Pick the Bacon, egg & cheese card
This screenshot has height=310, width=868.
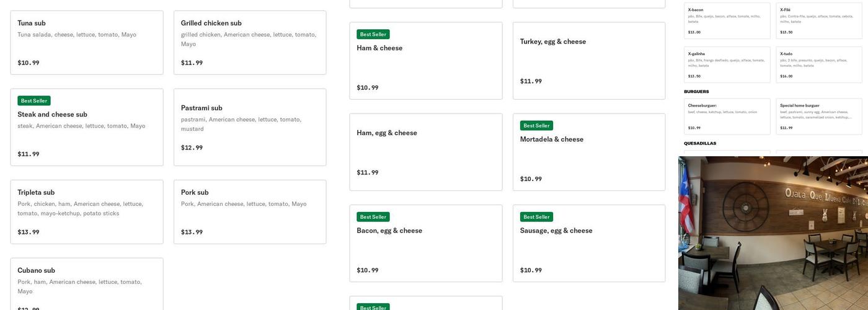(x=426, y=244)
